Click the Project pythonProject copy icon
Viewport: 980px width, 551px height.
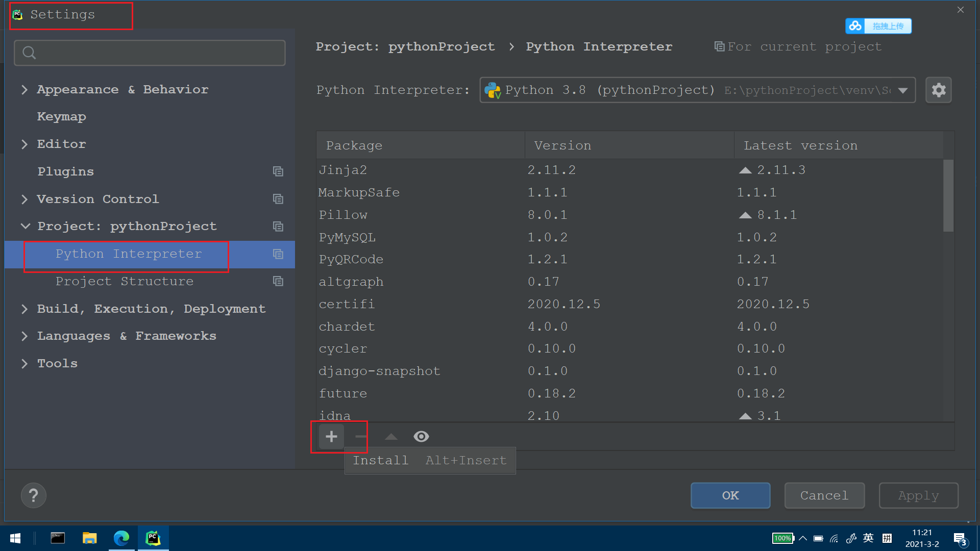[x=278, y=226]
